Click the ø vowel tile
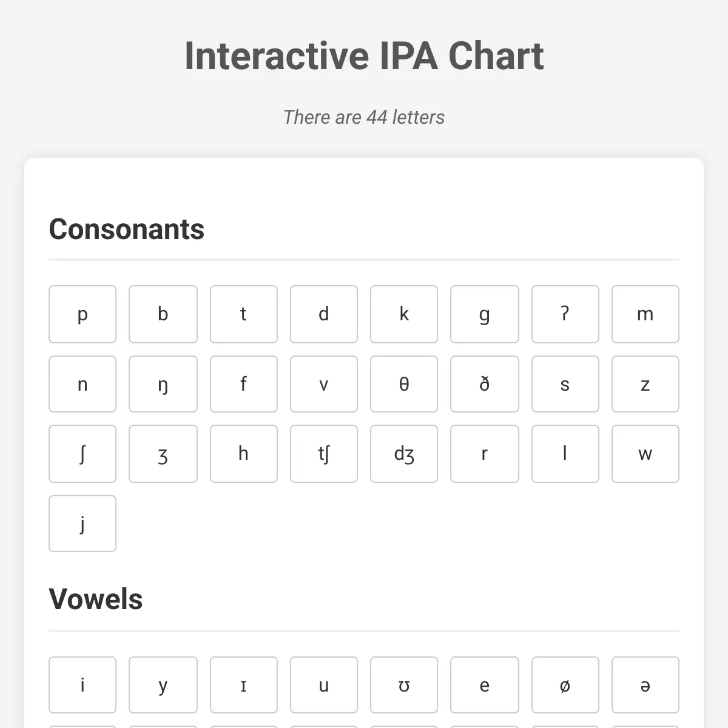The height and width of the screenshot is (728, 728). pos(565,685)
